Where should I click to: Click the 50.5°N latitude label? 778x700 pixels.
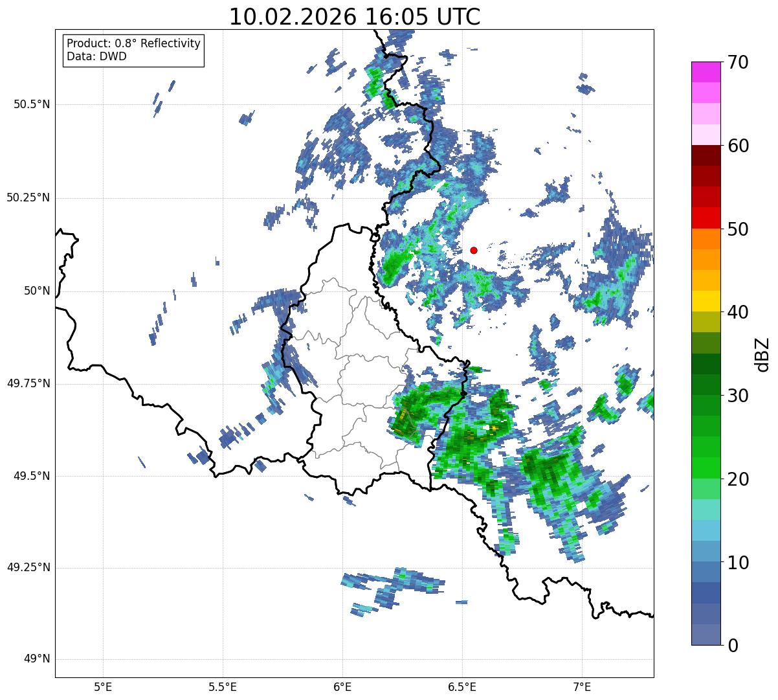coord(32,104)
